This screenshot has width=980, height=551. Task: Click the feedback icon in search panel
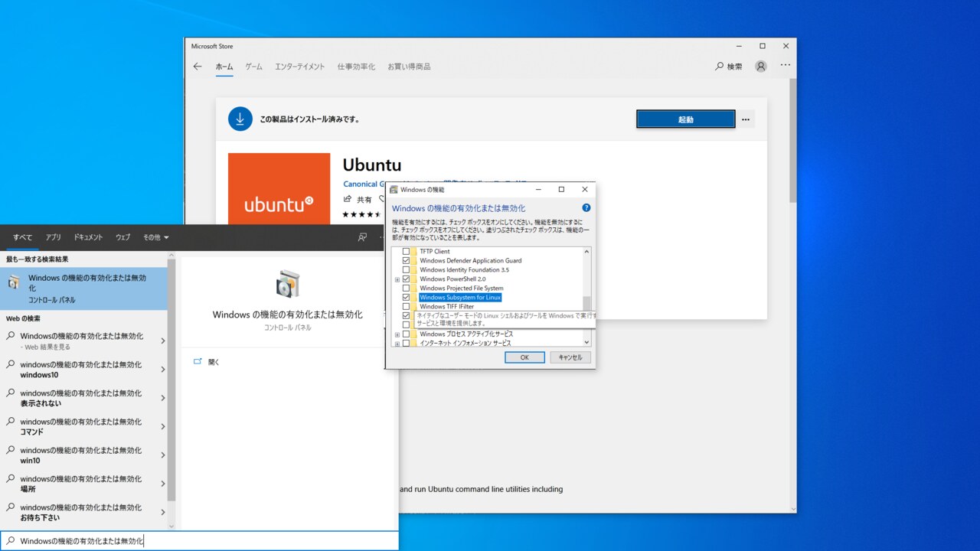click(x=362, y=237)
